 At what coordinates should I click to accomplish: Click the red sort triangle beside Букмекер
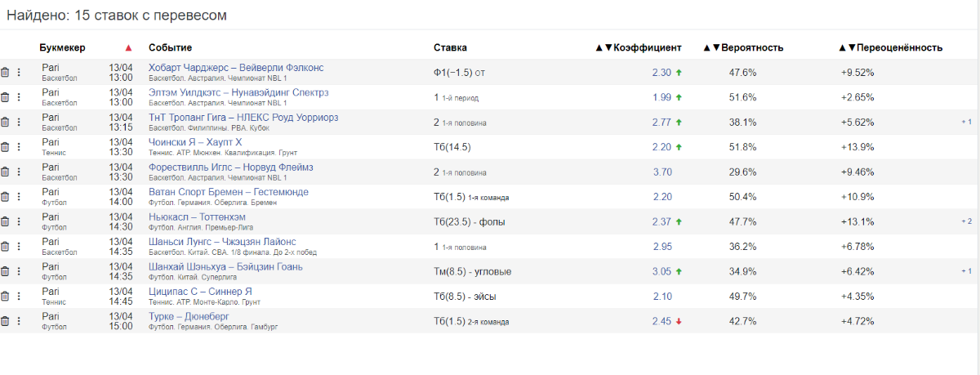pyautogui.click(x=127, y=47)
